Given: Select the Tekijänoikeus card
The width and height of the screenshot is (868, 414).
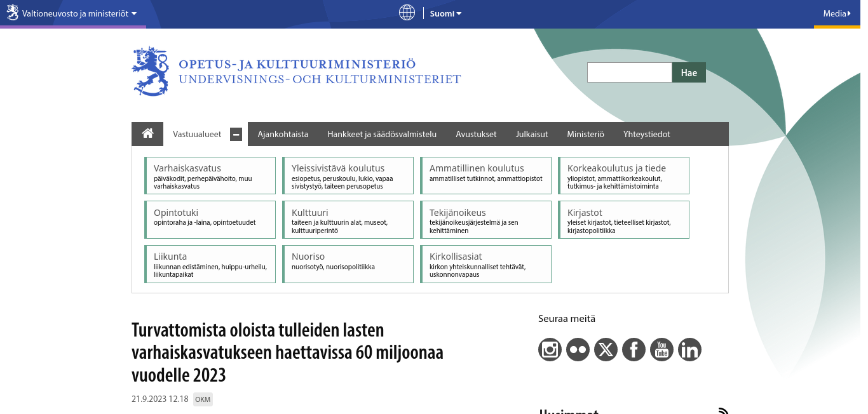Looking at the screenshot, I should coord(485,220).
